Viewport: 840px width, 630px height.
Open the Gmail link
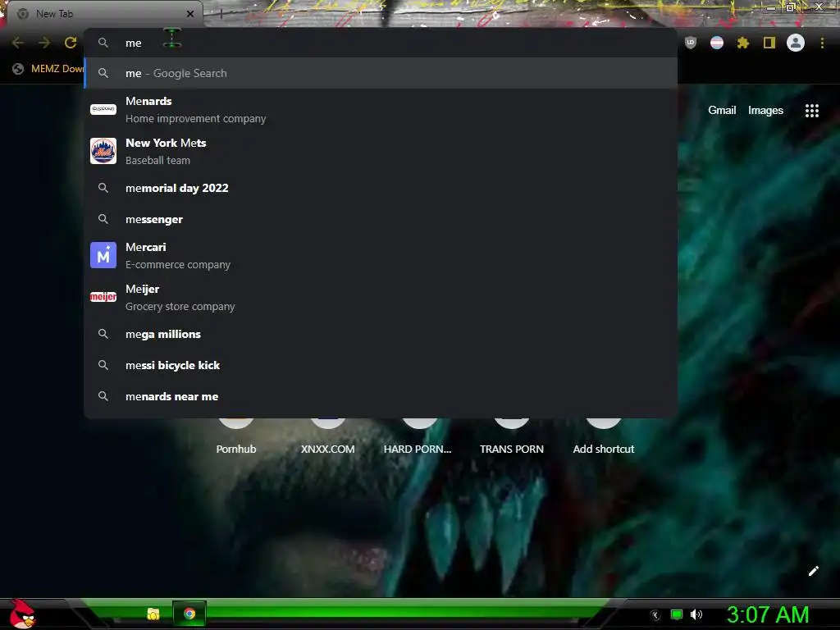click(722, 111)
